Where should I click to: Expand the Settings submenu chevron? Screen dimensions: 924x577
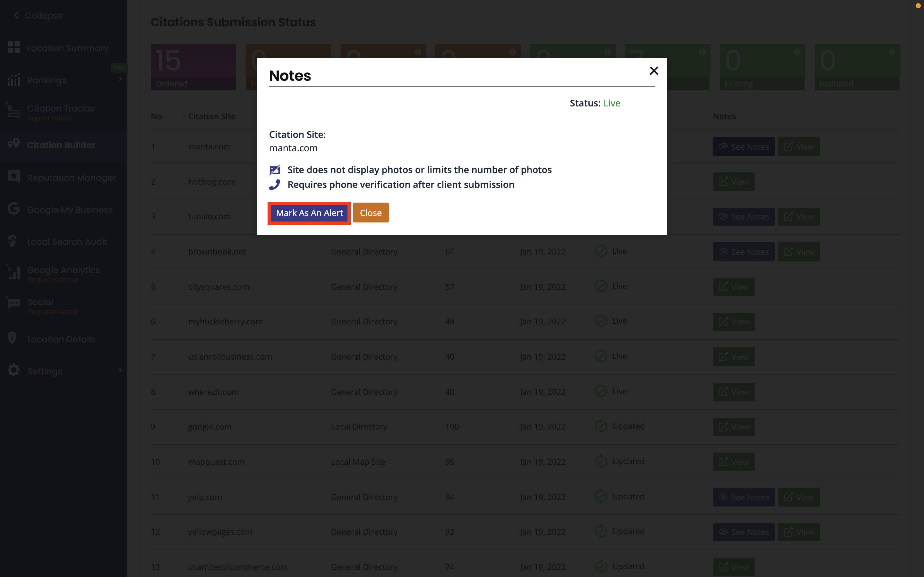point(120,370)
